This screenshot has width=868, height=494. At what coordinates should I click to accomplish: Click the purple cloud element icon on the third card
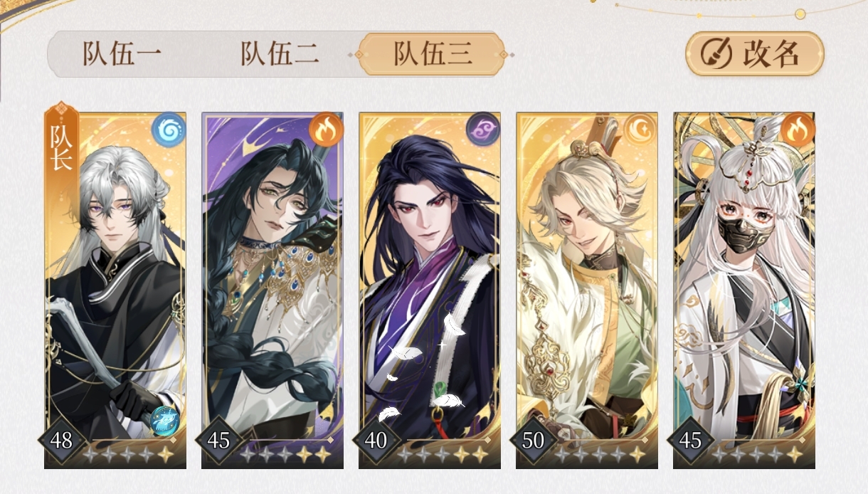[483, 130]
